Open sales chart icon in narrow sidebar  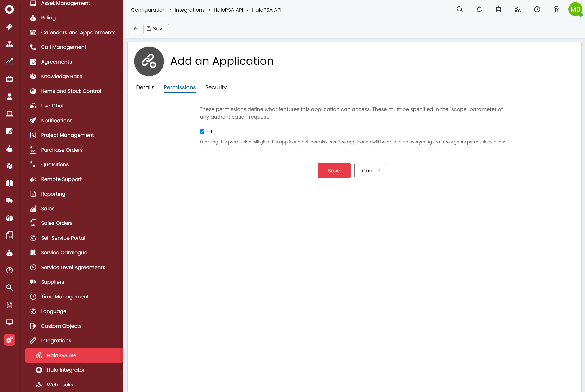click(9, 62)
